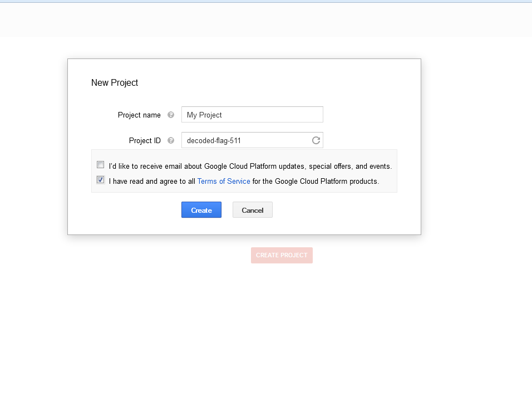Click "Google Cloud Platform products" text after the link
Viewport: 532px width, 401px height.
[x=326, y=182]
